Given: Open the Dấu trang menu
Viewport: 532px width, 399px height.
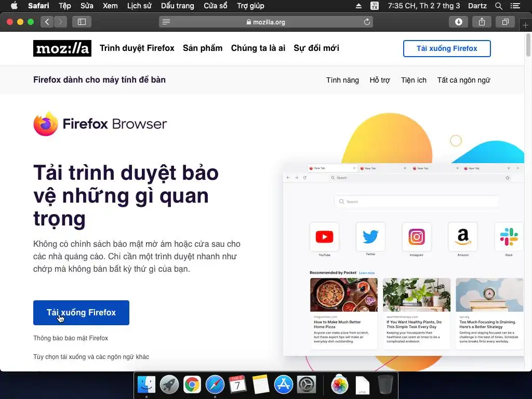Looking at the screenshot, I should [x=178, y=6].
